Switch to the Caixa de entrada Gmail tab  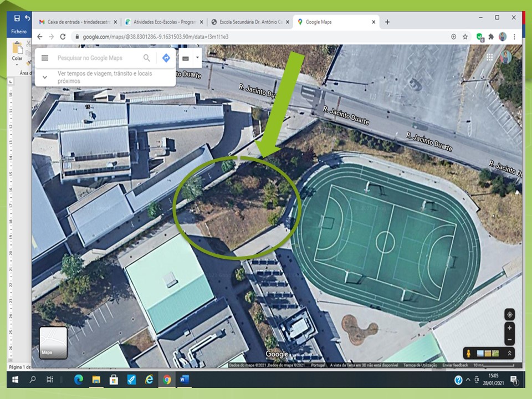[75, 22]
